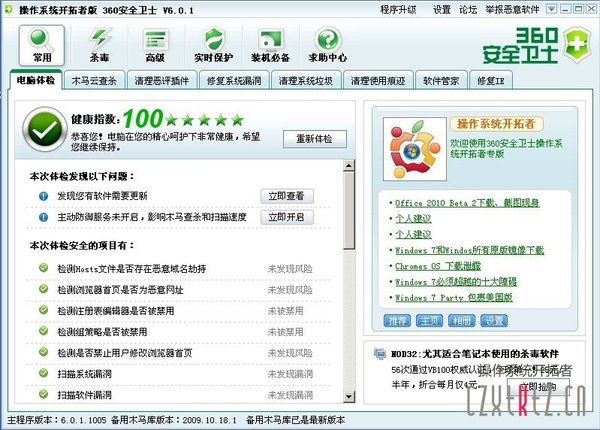Open the 设置 menu in title bar
Screen dimensions: 600x430
click(x=442, y=10)
